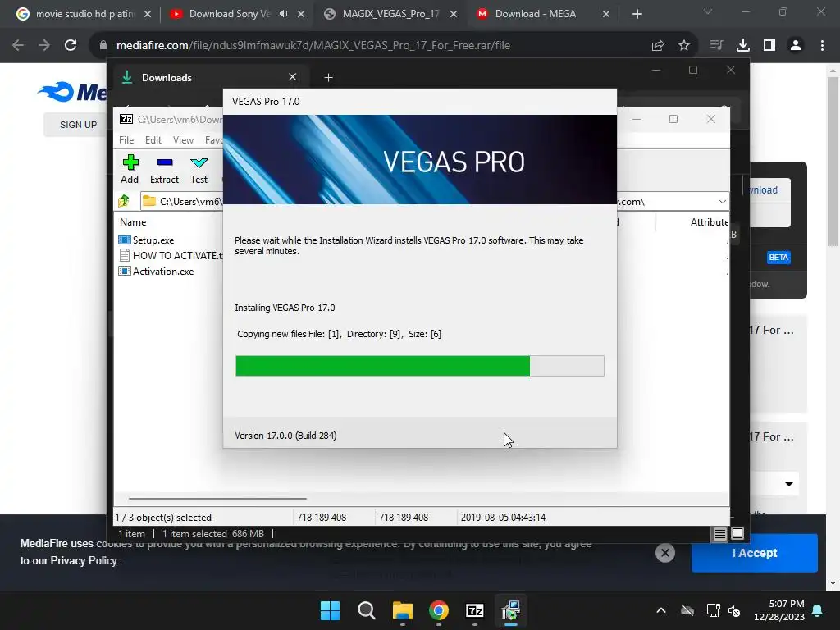The width and height of the screenshot is (840, 630).
Task: Go up one folder in 7-Zip
Action: pos(124,201)
